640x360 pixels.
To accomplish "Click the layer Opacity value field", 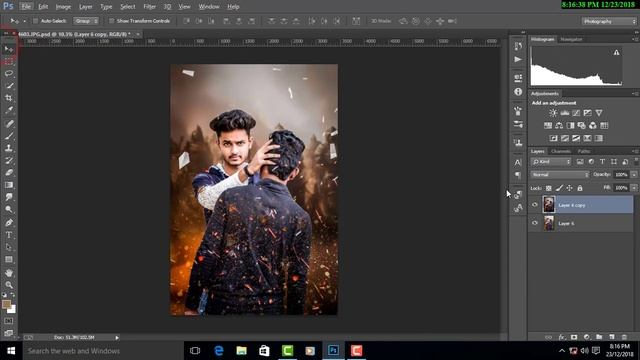I will point(621,175).
